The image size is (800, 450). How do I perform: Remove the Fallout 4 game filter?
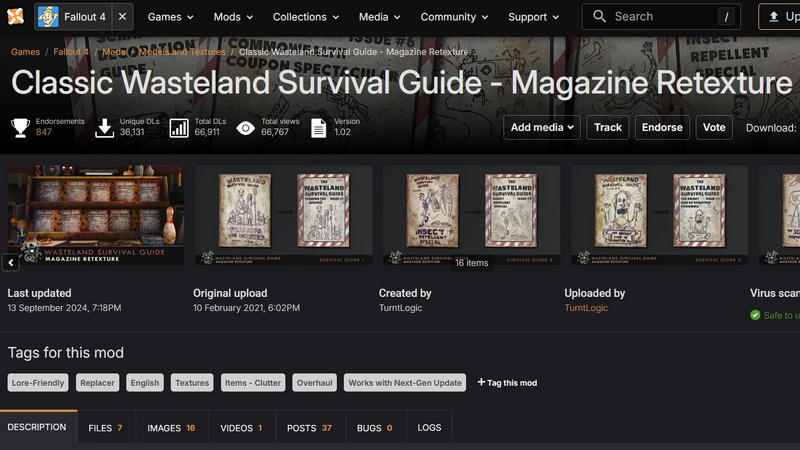point(122,17)
